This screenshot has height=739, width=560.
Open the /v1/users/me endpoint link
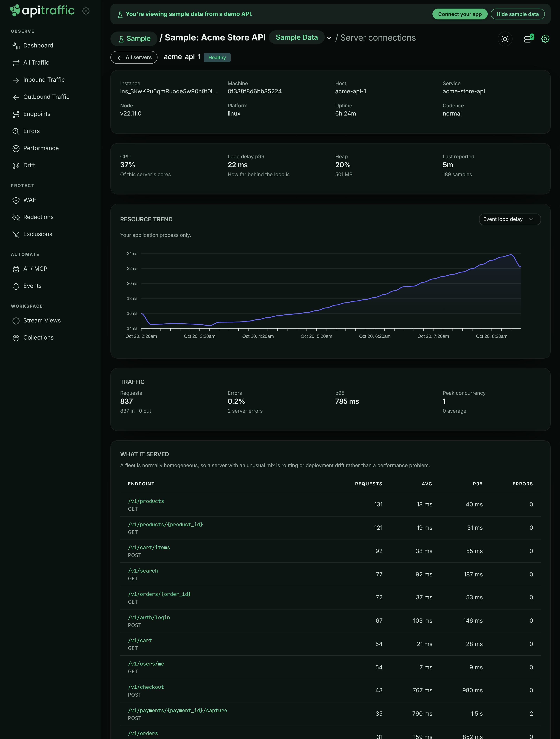point(146,664)
